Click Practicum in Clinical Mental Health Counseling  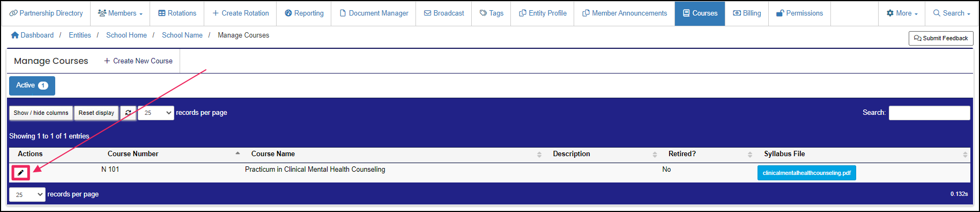(315, 169)
